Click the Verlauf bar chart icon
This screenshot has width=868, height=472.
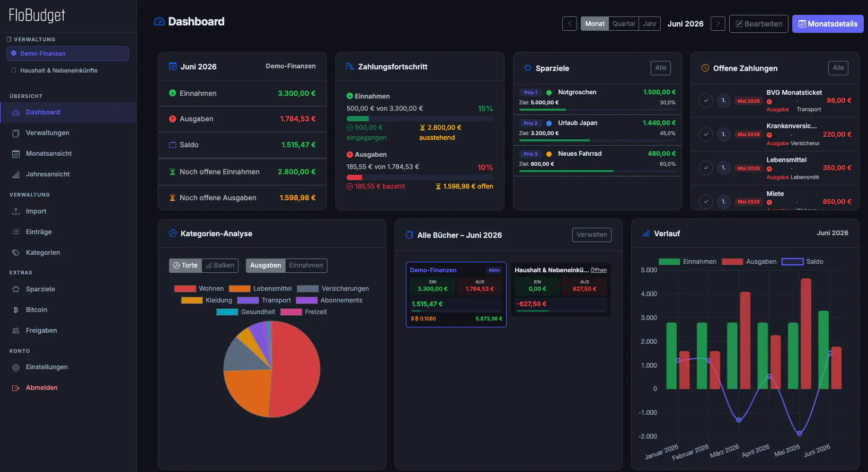(646, 233)
